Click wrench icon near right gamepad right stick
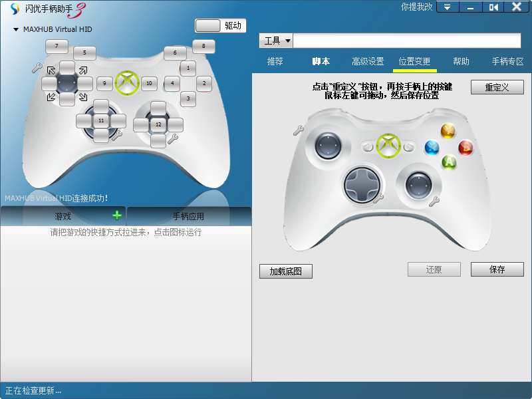 pyautogui.click(x=434, y=201)
